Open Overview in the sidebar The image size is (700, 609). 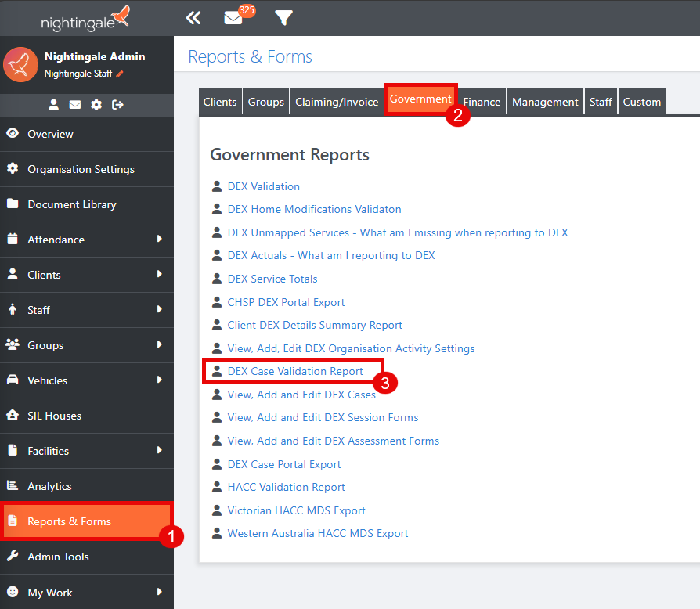click(87, 134)
